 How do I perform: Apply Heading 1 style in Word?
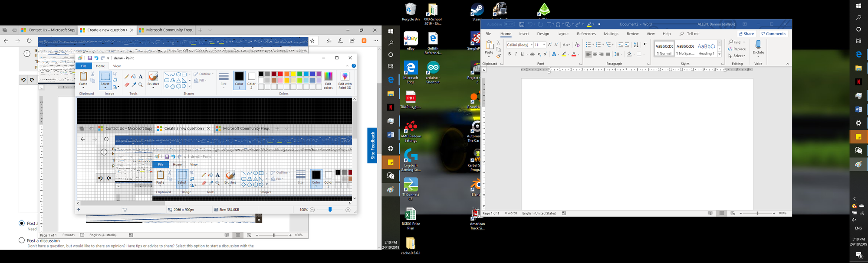pos(706,49)
